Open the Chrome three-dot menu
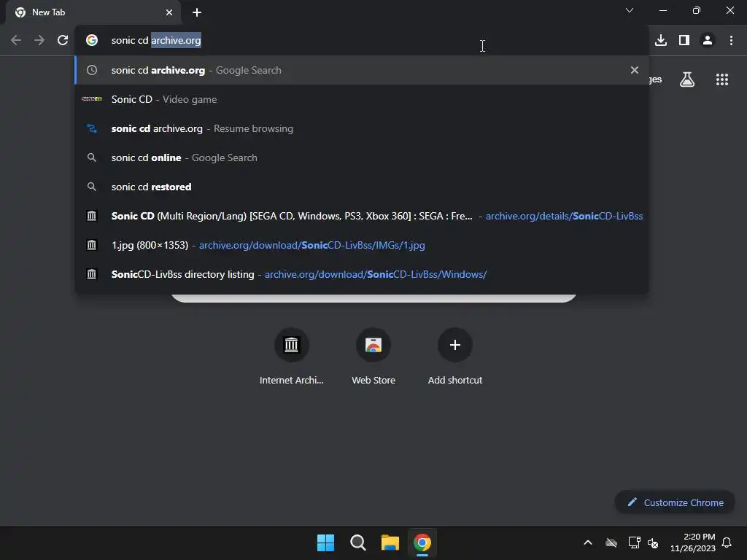Screen dimensions: 747x560 (731, 41)
